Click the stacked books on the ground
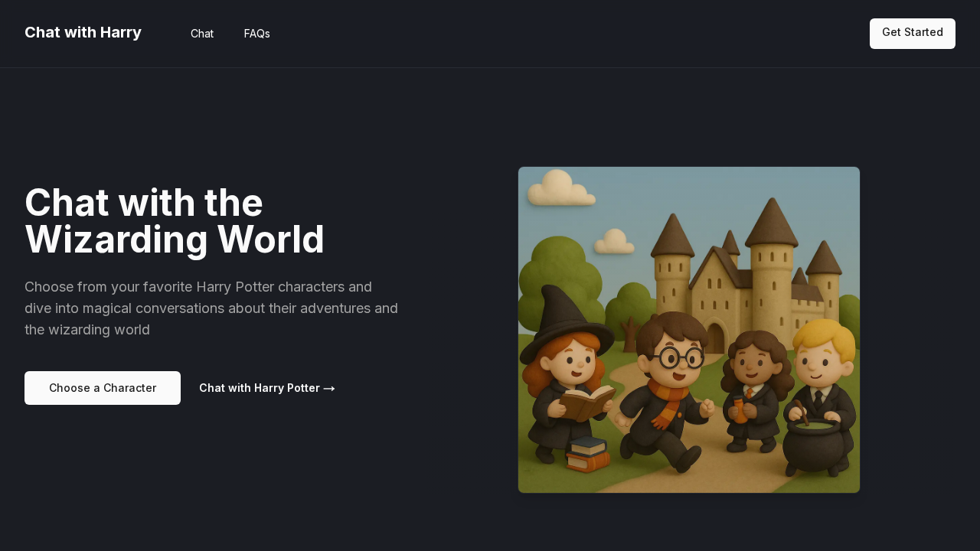Viewport: 980px width, 551px height. 587,455
